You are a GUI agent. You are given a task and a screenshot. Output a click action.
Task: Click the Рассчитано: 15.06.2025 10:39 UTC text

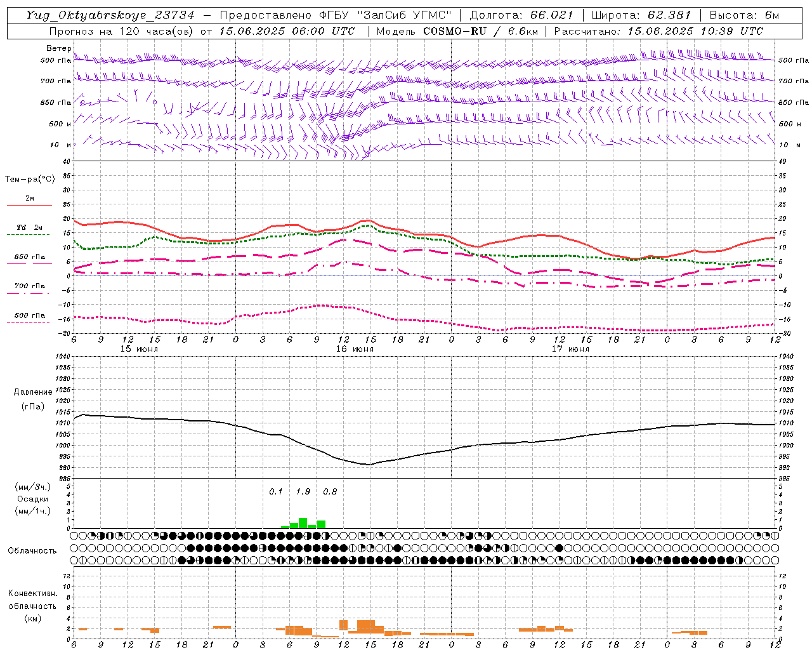(x=658, y=31)
